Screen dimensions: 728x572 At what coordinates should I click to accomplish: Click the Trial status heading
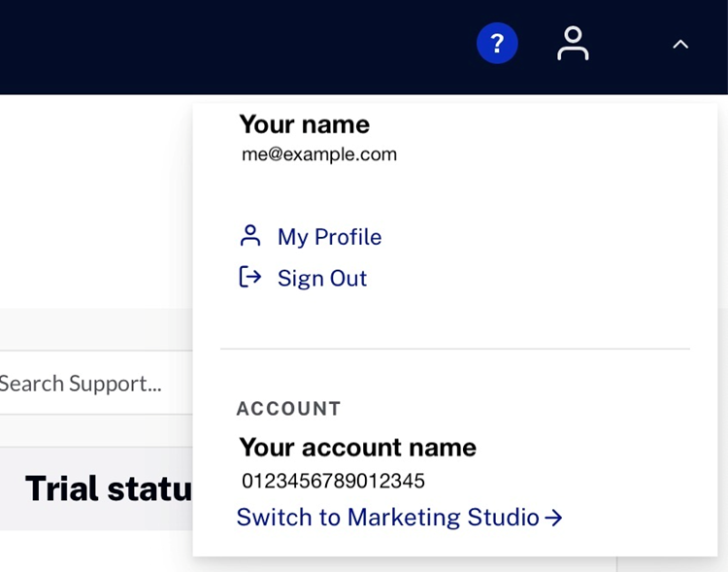pyautogui.click(x=109, y=488)
